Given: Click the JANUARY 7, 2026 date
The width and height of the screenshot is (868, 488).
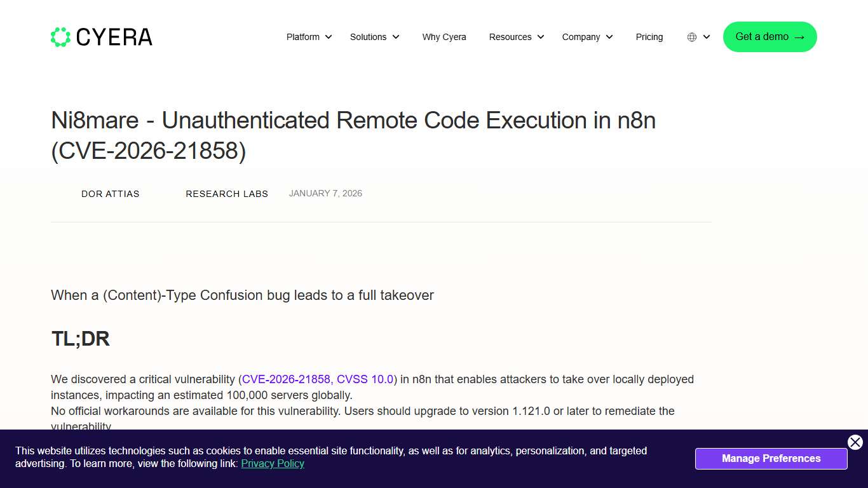Looking at the screenshot, I should click(325, 193).
